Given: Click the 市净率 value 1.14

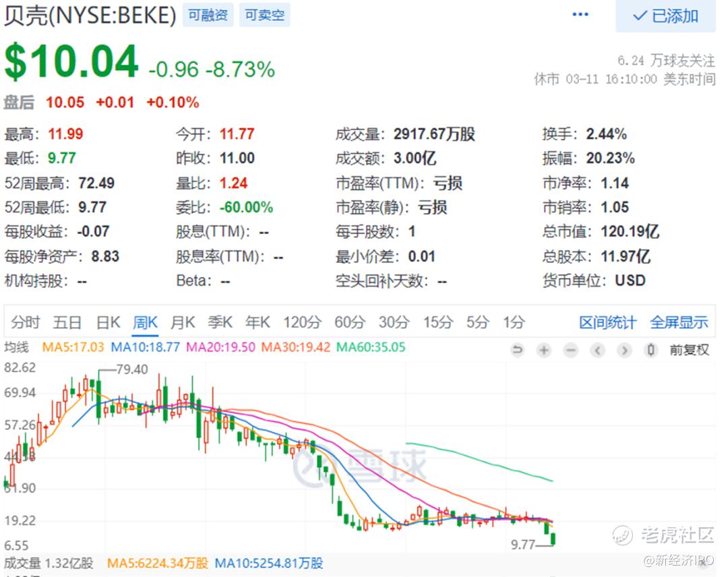Looking at the screenshot, I should pyautogui.click(x=615, y=183).
